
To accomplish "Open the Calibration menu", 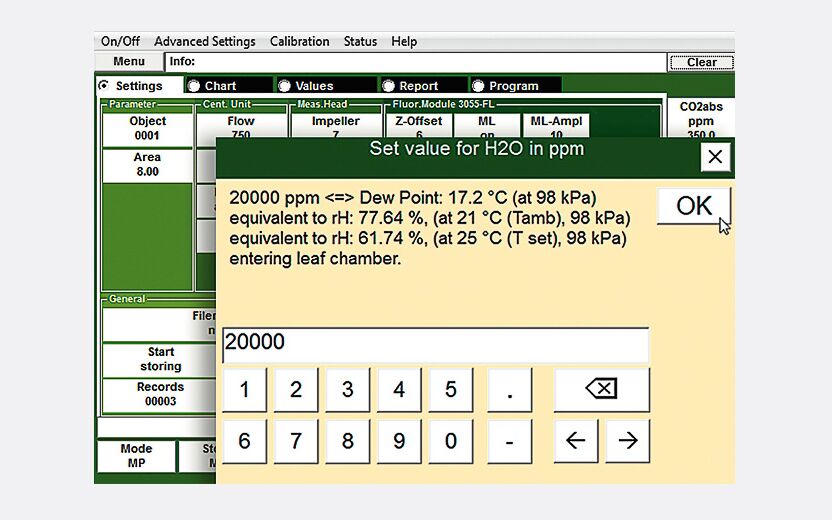I will [299, 41].
